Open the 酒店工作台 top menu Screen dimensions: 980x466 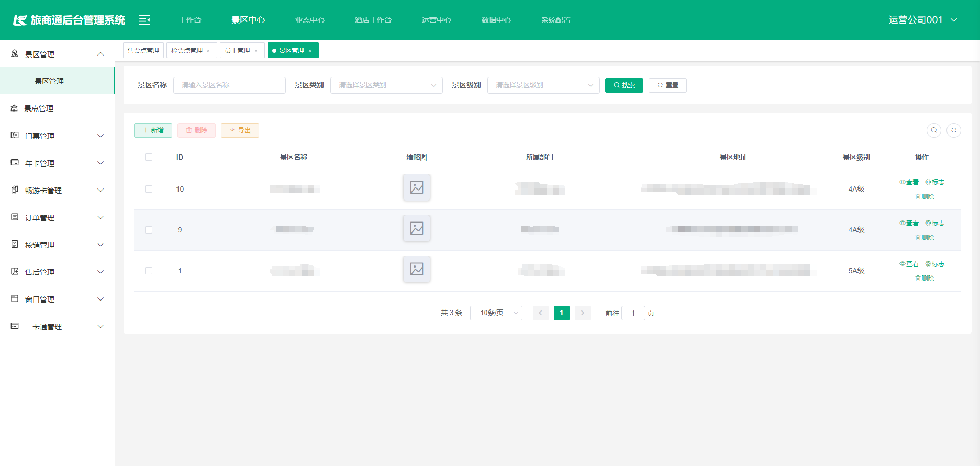pyautogui.click(x=373, y=20)
